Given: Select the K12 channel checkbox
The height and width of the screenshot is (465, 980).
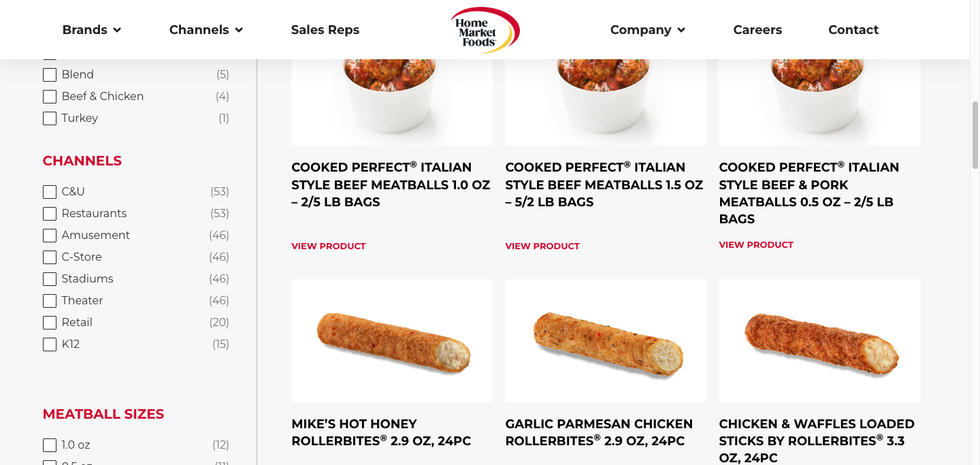Looking at the screenshot, I should [50, 344].
